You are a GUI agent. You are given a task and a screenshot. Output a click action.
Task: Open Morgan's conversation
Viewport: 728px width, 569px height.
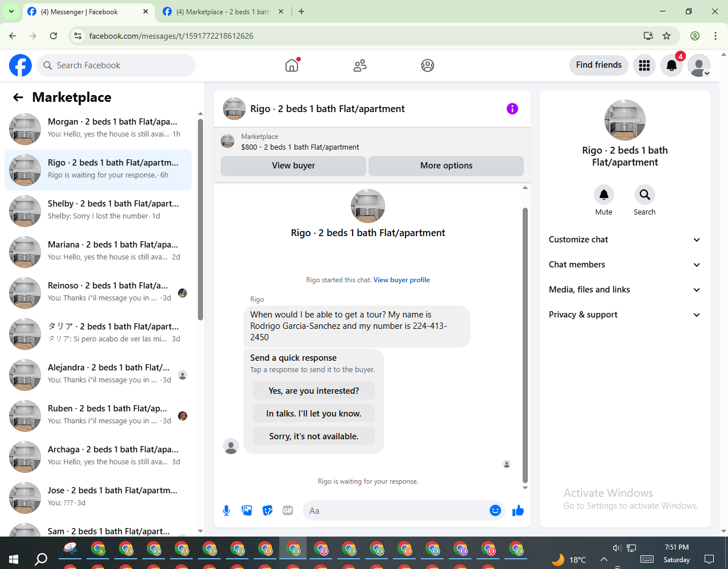click(98, 129)
